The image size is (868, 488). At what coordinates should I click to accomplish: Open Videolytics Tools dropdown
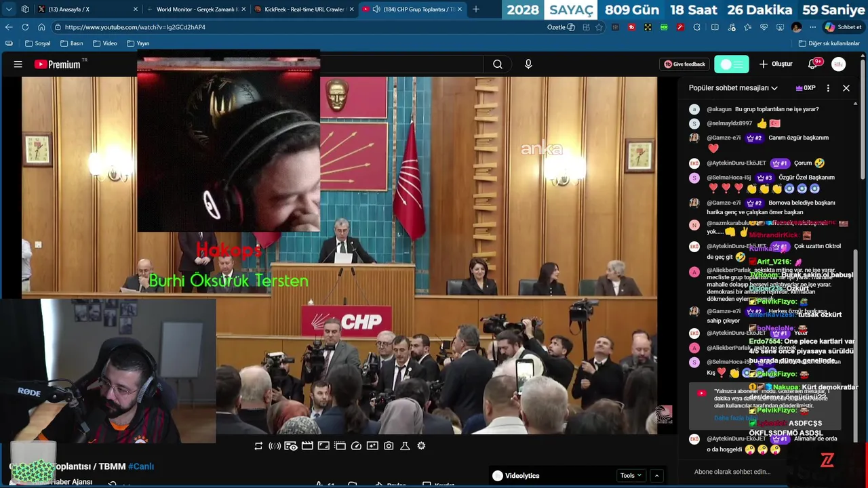(631, 476)
